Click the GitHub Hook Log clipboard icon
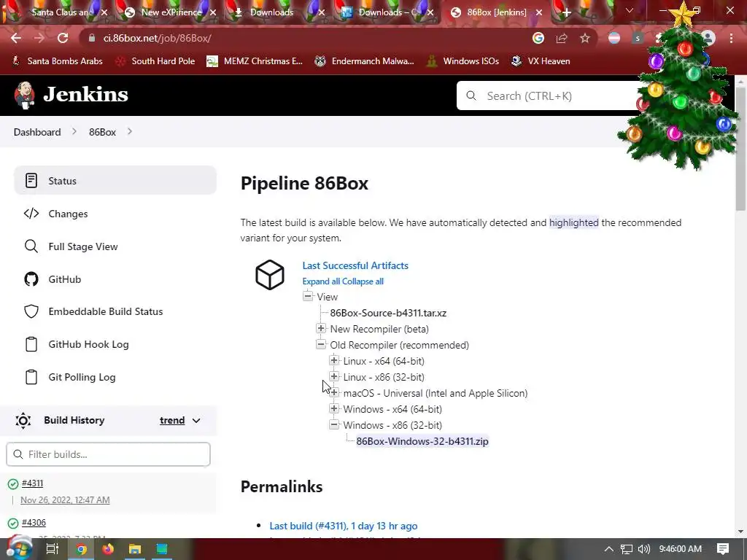Viewport: 747px width, 560px height. [x=31, y=344]
